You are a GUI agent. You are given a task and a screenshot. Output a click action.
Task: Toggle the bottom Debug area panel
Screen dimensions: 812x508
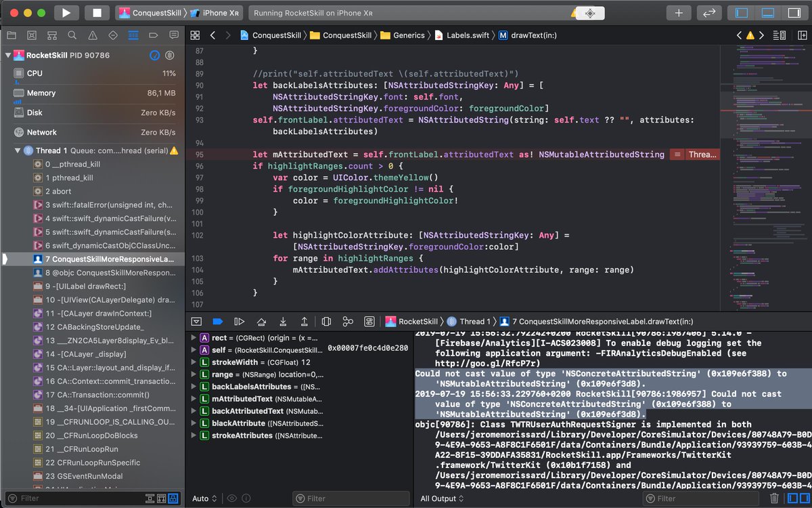[x=767, y=13]
